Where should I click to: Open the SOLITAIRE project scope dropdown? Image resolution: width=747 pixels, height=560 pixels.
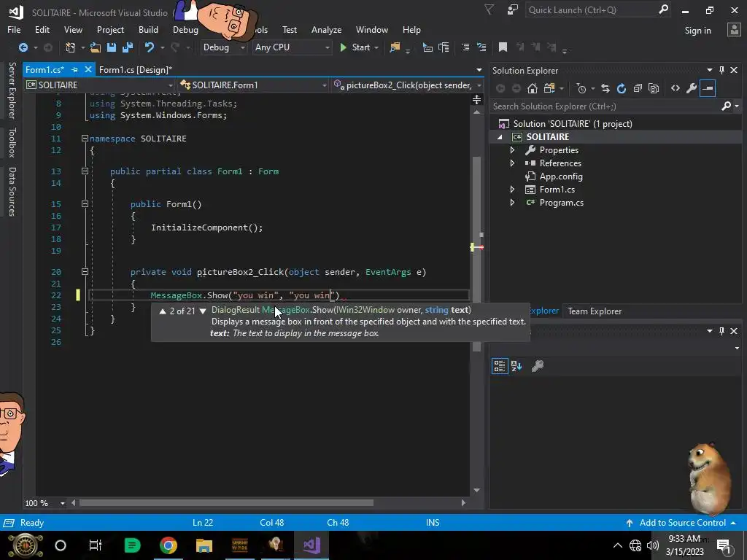click(x=100, y=85)
